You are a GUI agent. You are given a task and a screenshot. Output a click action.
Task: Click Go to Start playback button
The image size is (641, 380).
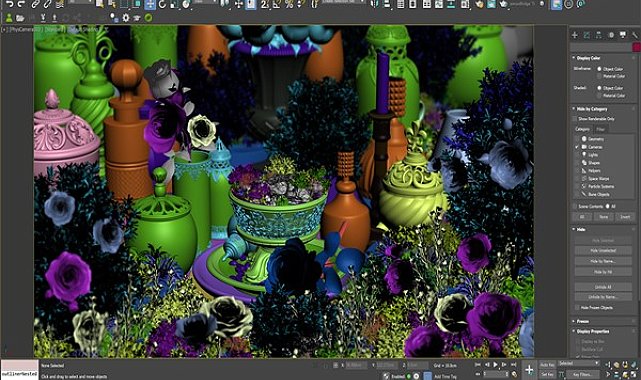click(478, 364)
